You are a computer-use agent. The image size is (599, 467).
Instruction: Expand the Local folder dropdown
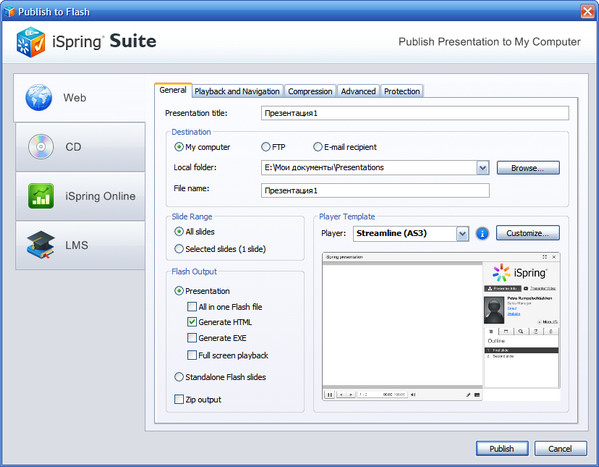(x=482, y=168)
